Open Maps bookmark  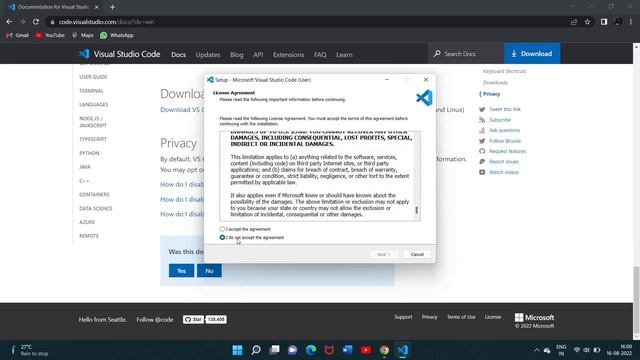(82, 36)
